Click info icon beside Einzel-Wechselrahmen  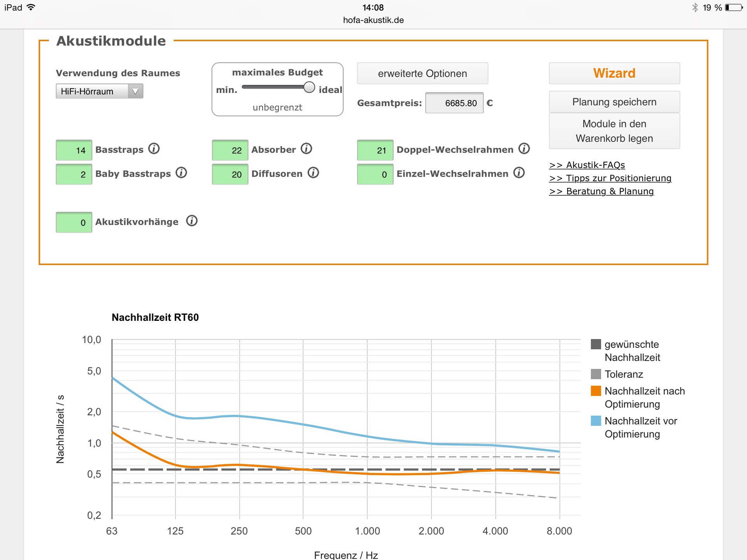pyautogui.click(x=519, y=172)
